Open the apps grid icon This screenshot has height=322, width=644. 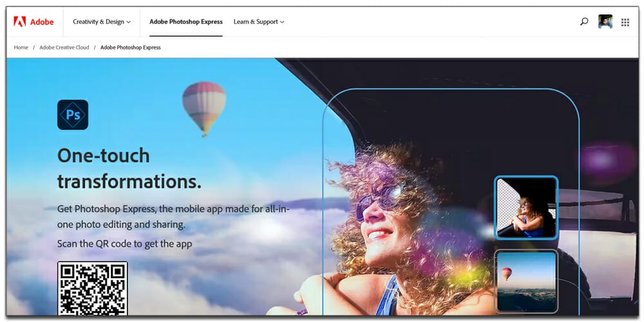[625, 22]
